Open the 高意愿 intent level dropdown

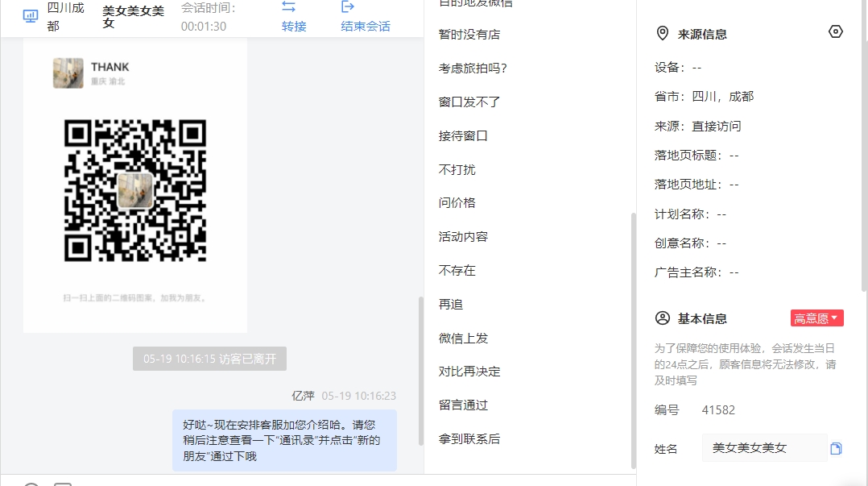click(816, 318)
